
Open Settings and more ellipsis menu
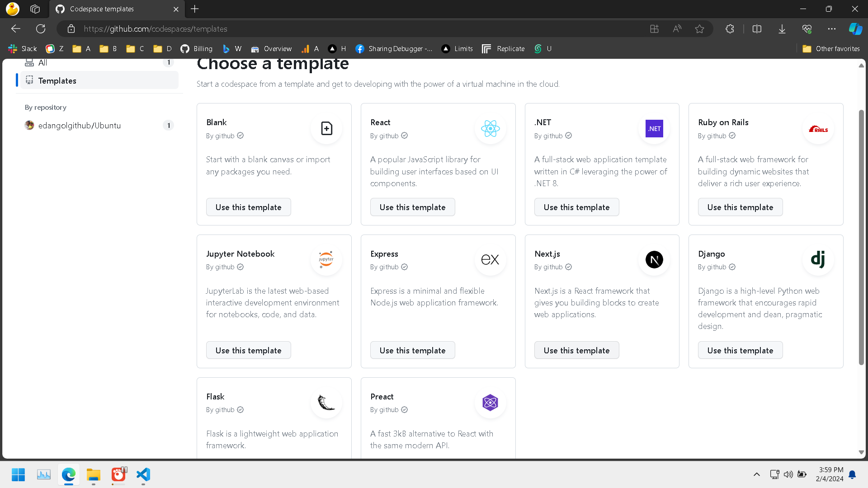click(x=832, y=29)
